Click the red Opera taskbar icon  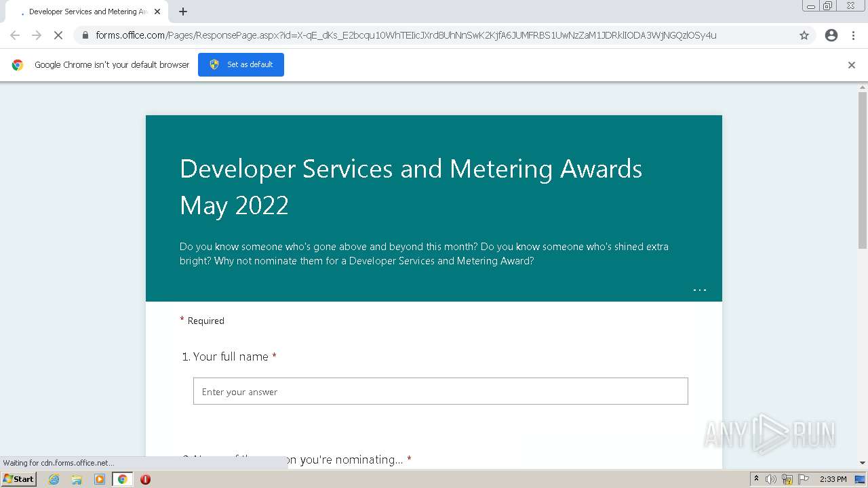pos(145,479)
